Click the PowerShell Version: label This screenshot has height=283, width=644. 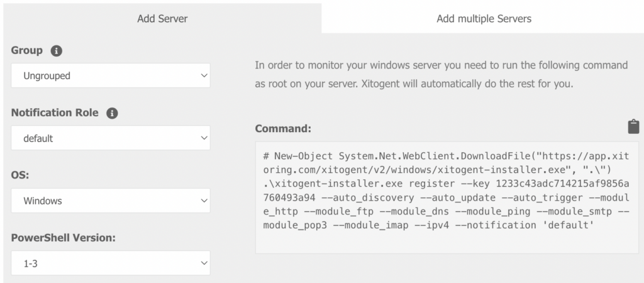63,238
